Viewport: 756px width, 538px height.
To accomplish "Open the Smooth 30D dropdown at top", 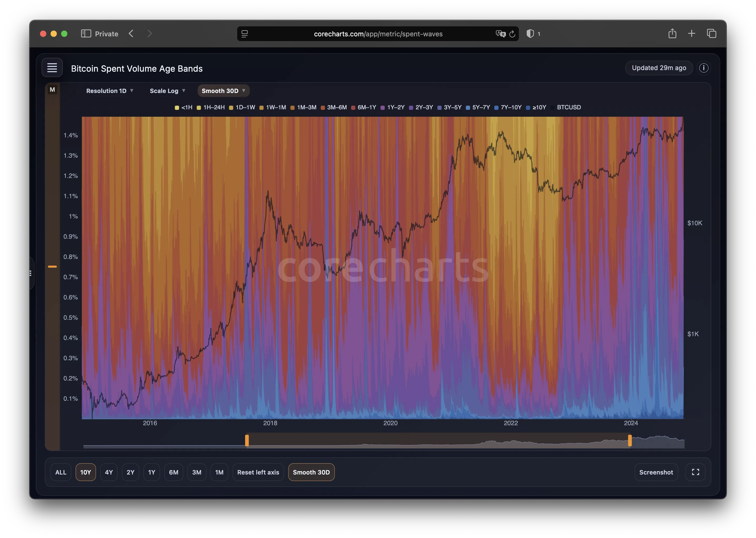I will (x=223, y=91).
